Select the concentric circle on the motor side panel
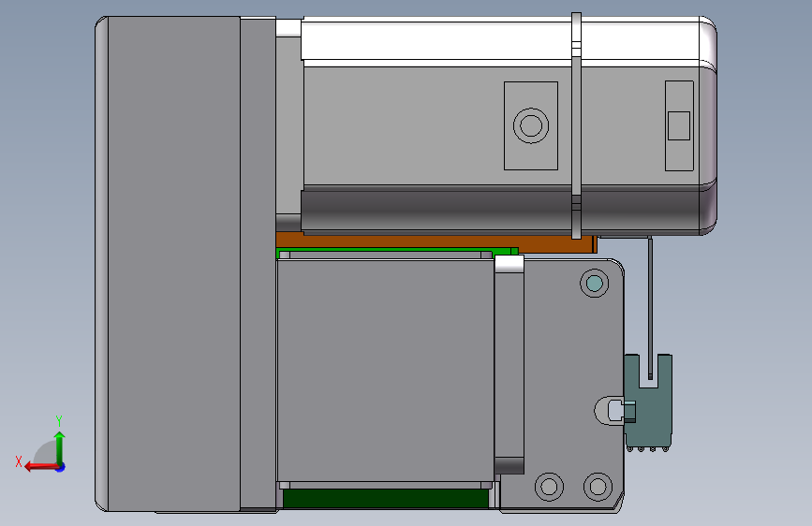Screen dimensions: 812x526 (x=531, y=125)
